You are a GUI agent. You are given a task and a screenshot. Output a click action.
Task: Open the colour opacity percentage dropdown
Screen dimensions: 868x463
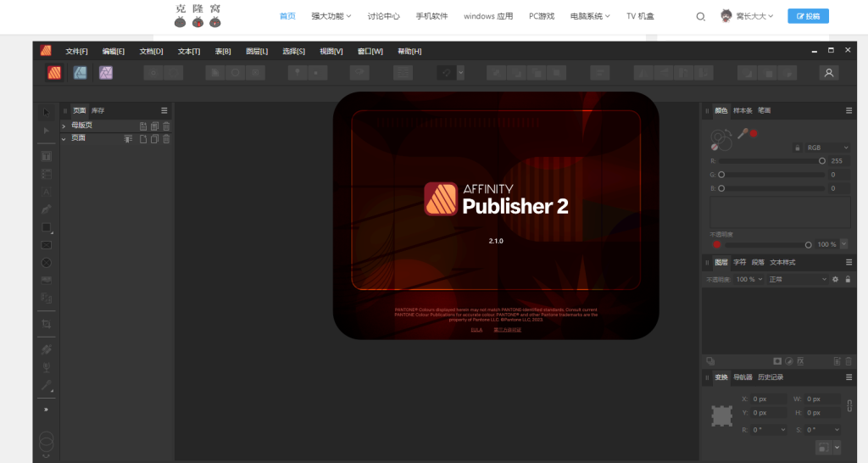click(x=843, y=243)
